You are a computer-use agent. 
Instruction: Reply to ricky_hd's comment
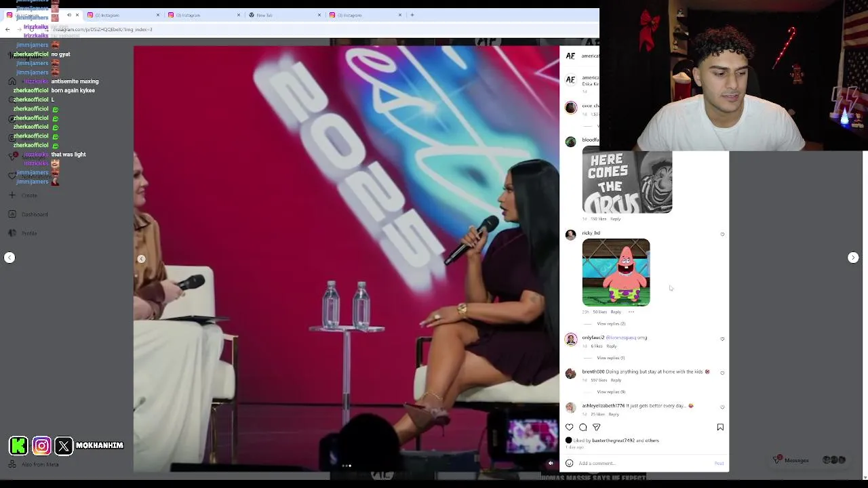pyautogui.click(x=616, y=312)
